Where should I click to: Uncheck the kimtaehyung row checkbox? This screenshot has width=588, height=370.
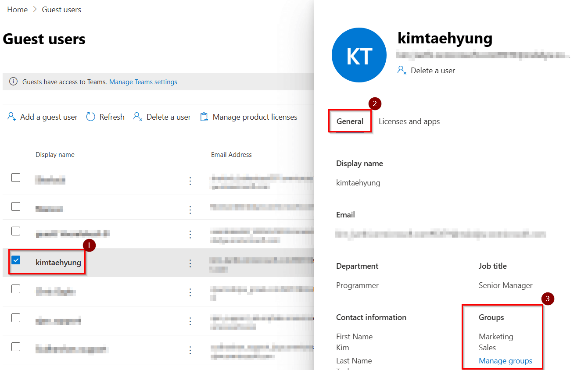(x=16, y=260)
